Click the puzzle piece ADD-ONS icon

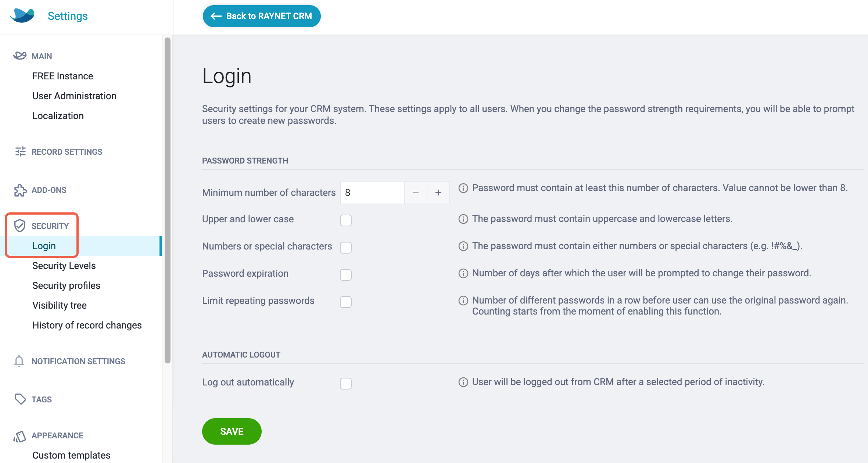tap(20, 190)
